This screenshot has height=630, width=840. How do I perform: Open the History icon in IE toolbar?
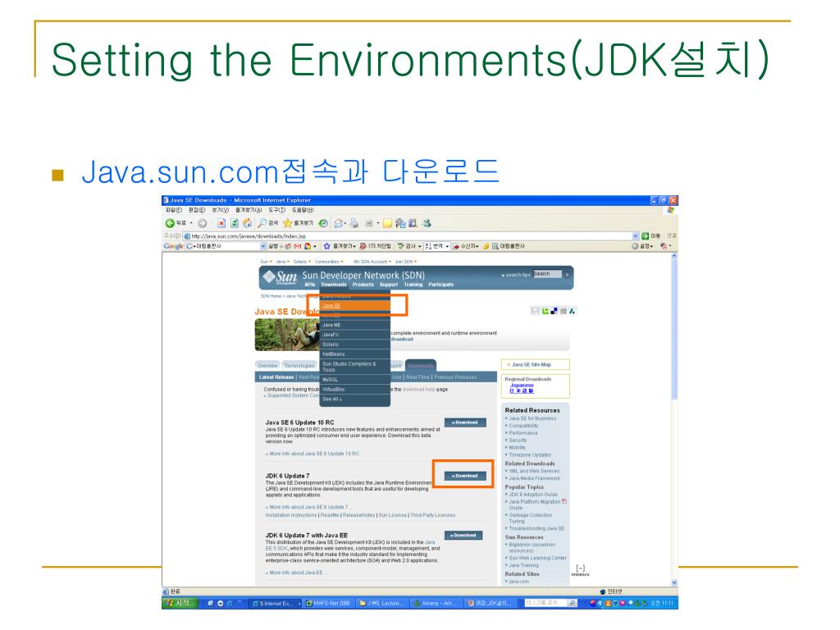click(x=323, y=223)
